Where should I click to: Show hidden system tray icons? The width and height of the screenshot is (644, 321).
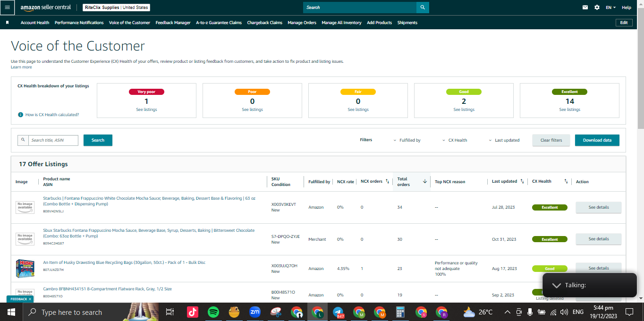508,312
